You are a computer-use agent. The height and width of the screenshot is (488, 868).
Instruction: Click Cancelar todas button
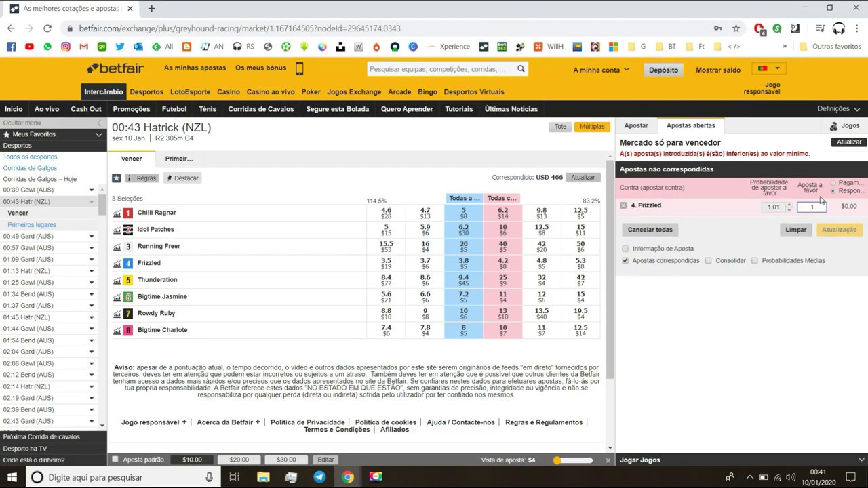click(x=650, y=230)
